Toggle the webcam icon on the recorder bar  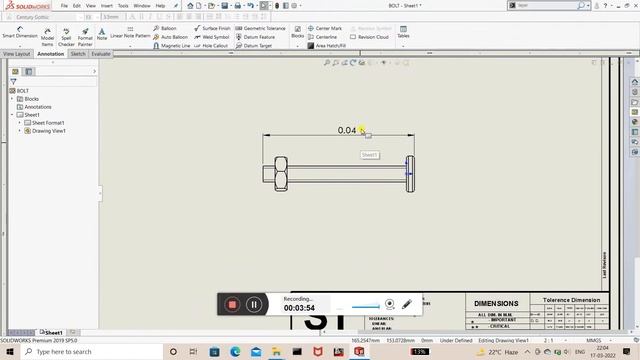coord(390,304)
